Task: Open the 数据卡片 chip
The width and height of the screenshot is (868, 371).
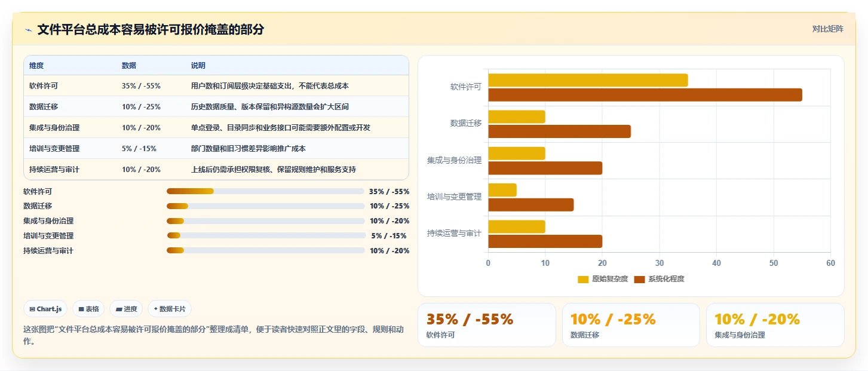Action: 170,309
